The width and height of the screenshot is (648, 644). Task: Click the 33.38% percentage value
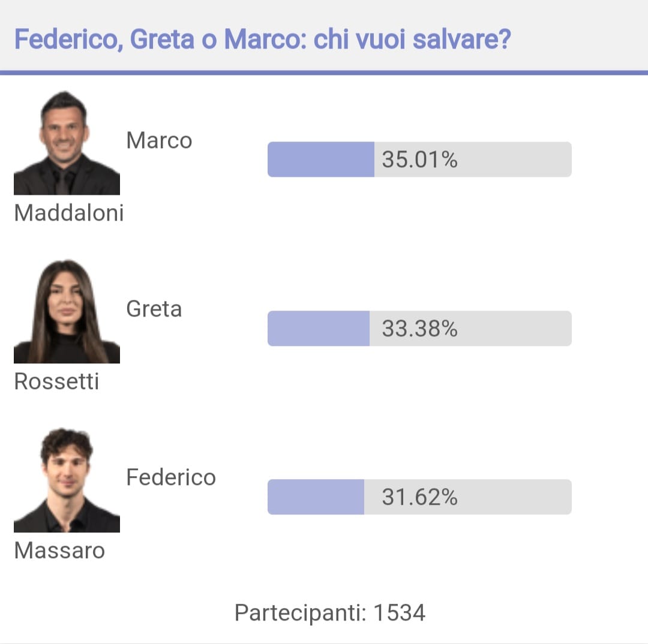pos(419,329)
